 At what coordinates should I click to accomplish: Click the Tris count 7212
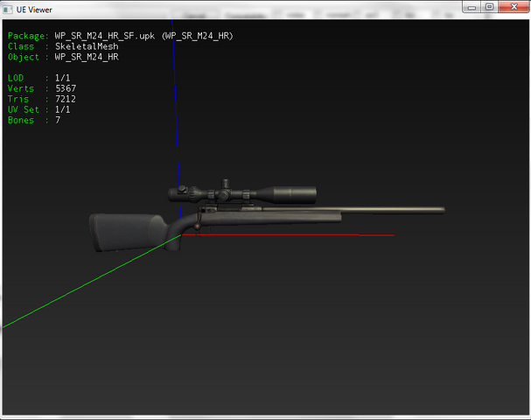tap(66, 99)
